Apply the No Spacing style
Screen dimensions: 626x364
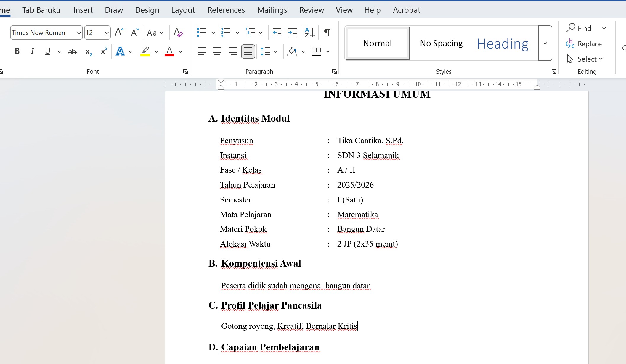point(441,43)
